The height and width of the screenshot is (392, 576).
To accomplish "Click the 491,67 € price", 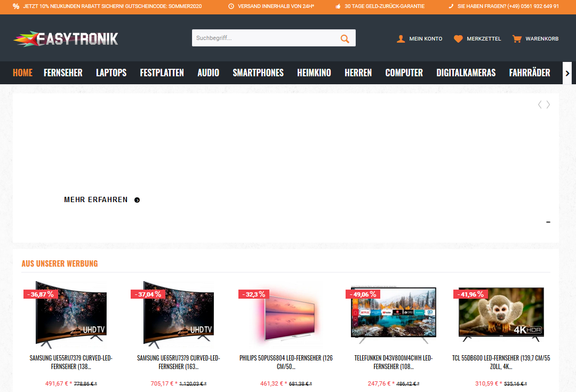I will click(59, 383).
